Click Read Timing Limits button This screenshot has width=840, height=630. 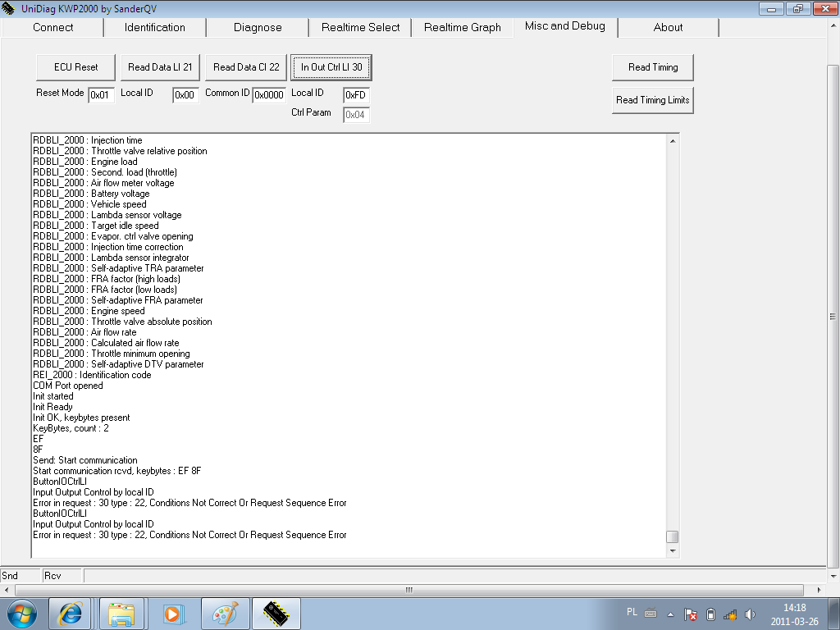653,100
